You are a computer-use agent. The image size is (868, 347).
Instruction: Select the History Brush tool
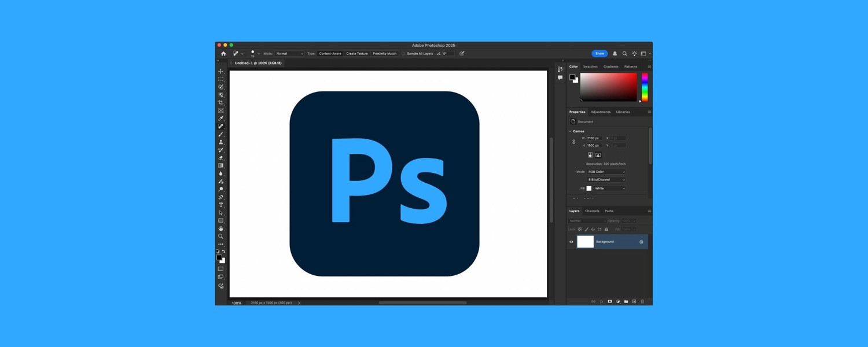pos(220,150)
